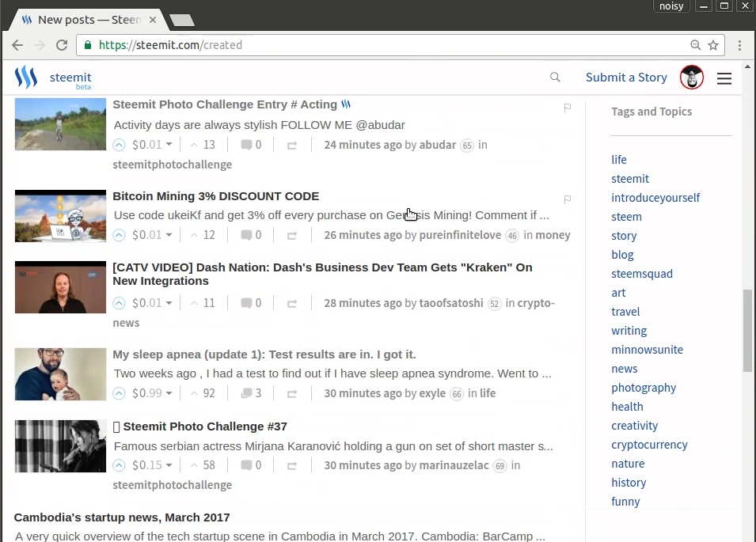
Task: Resteem the Bitcoin Mining post
Action: coord(292,236)
